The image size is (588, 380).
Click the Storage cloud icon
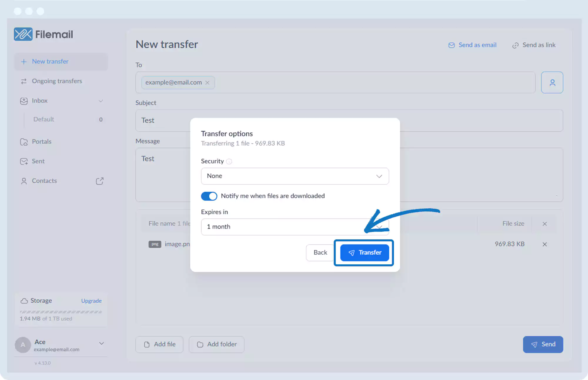click(x=24, y=301)
